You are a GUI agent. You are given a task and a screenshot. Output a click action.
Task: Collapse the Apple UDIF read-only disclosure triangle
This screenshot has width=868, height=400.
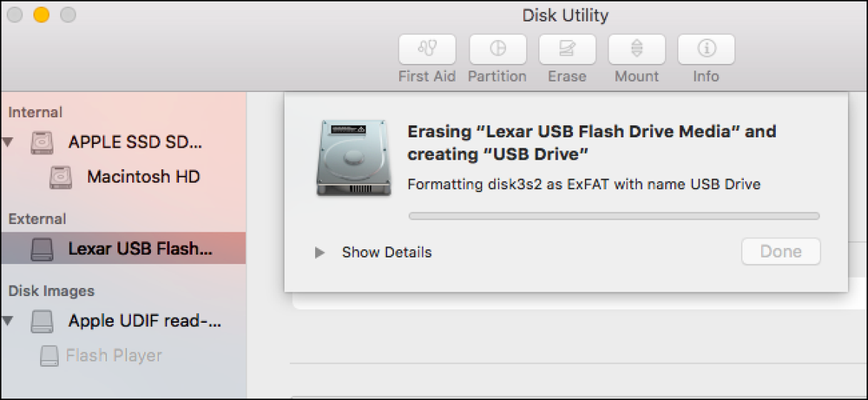(8, 321)
